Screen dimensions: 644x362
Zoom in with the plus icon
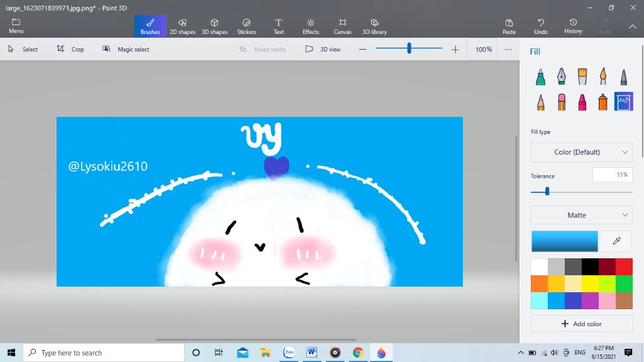pyautogui.click(x=455, y=49)
